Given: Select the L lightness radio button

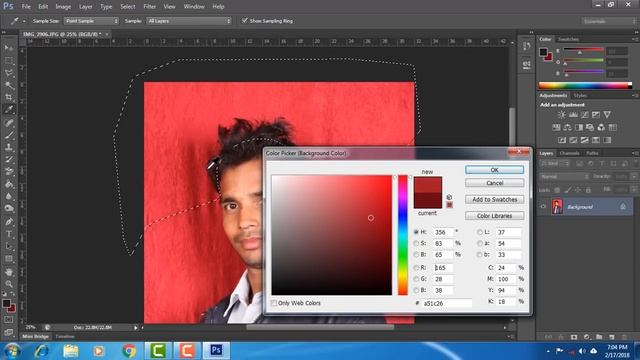Looking at the screenshot, I should (x=480, y=232).
